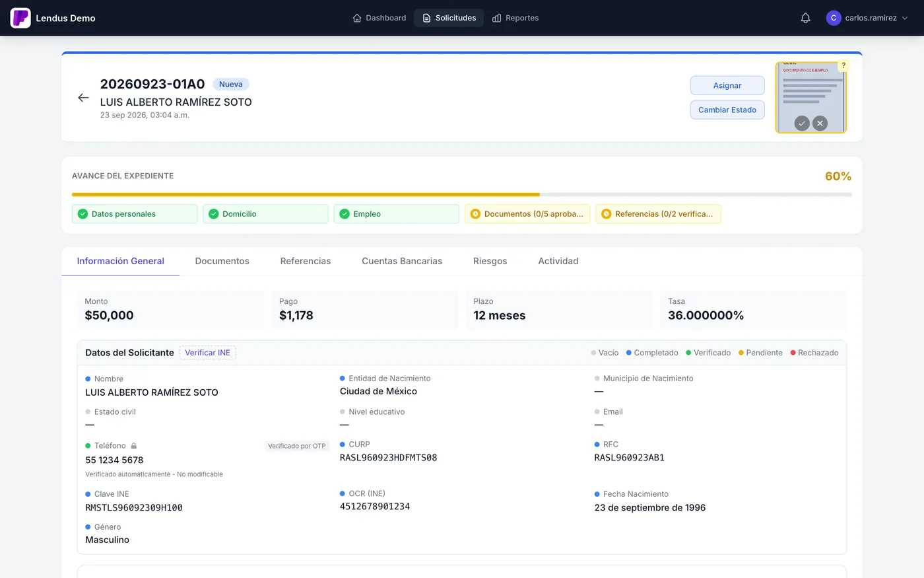Click the CURP value RASL960923HDFMTS08

389,458
